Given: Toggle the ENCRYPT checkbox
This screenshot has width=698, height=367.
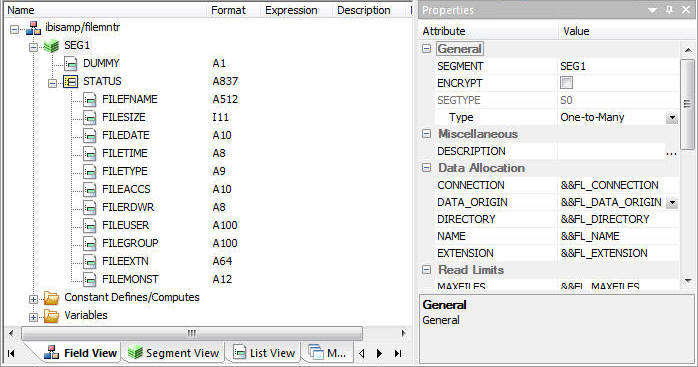Looking at the screenshot, I should (x=566, y=83).
